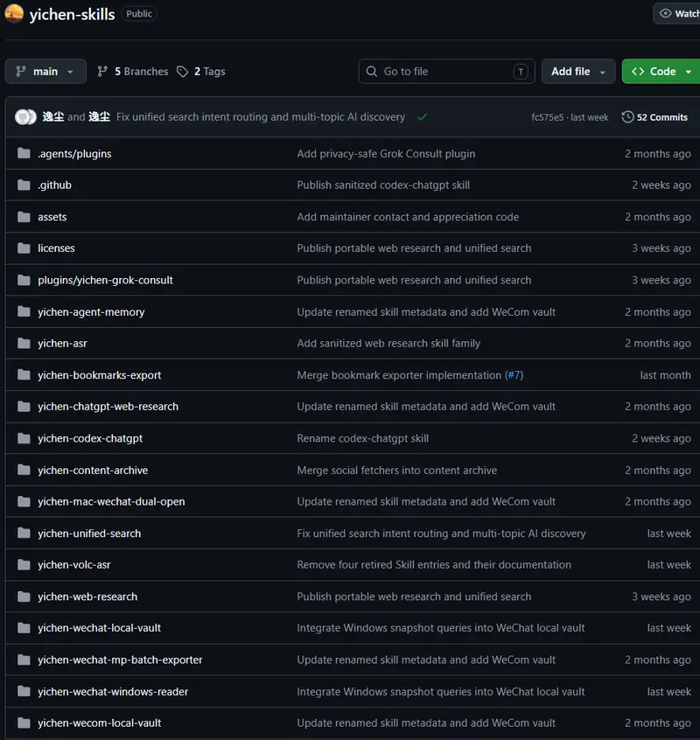Click the folder icon for yichen-asr
The image size is (700, 740).
[24, 343]
